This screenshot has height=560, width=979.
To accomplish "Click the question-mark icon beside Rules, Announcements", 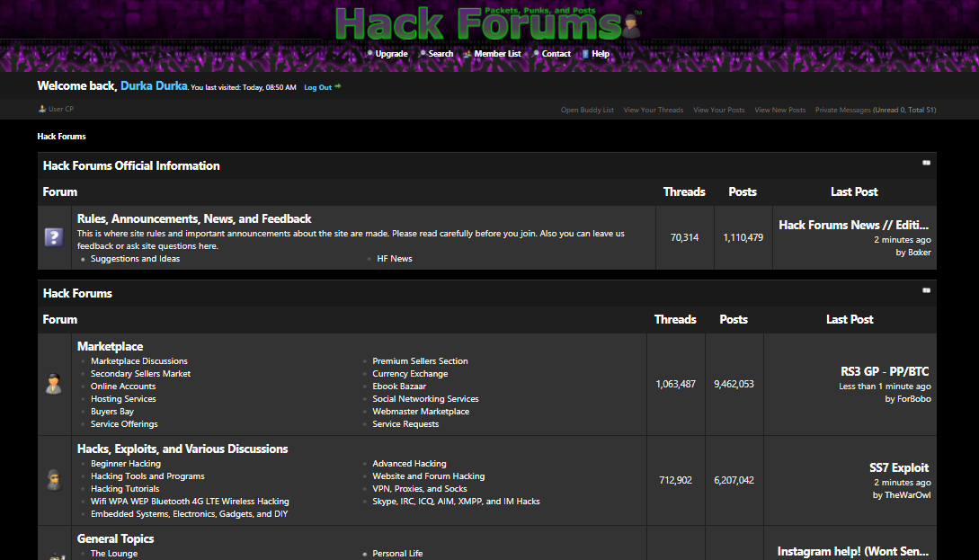I will [x=54, y=237].
